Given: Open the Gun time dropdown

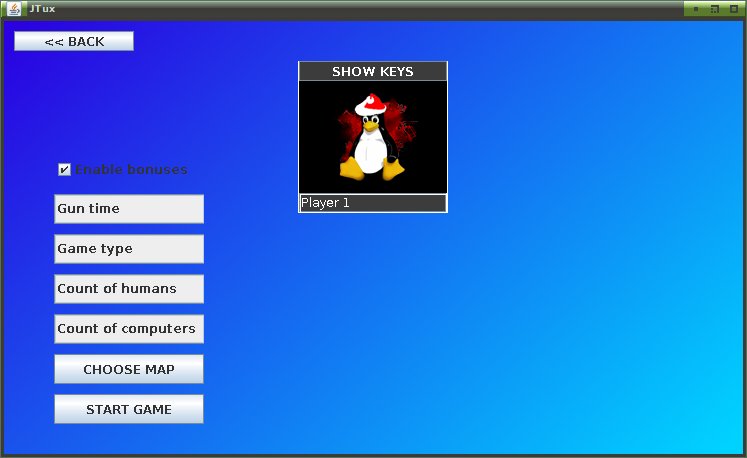Looking at the screenshot, I should click(x=129, y=209).
